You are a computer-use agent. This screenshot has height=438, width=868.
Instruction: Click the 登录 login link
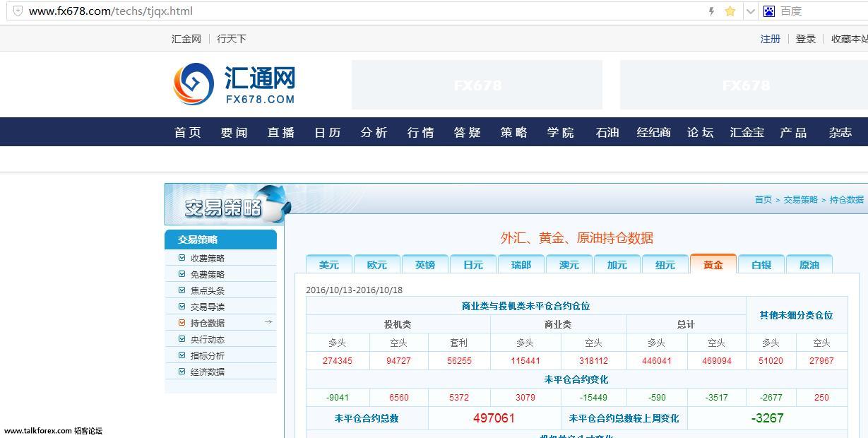click(805, 39)
